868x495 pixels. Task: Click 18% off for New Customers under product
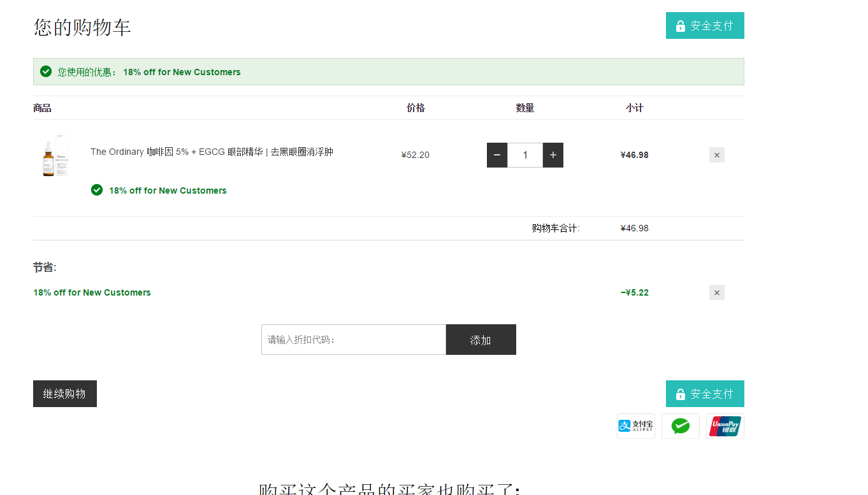click(x=168, y=190)
